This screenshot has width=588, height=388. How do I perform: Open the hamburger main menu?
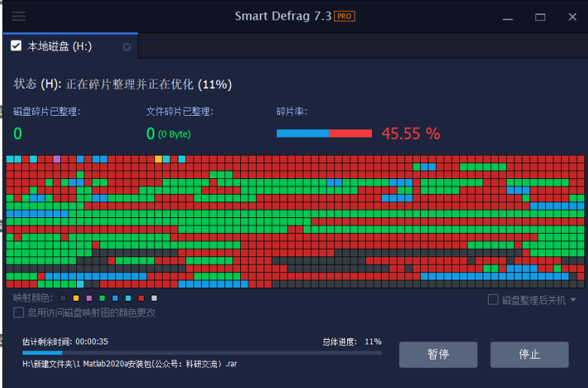coord(18,16)
